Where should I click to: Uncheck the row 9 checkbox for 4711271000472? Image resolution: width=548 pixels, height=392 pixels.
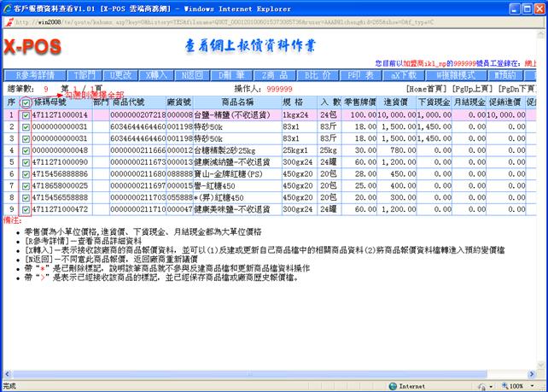(26, 207)
